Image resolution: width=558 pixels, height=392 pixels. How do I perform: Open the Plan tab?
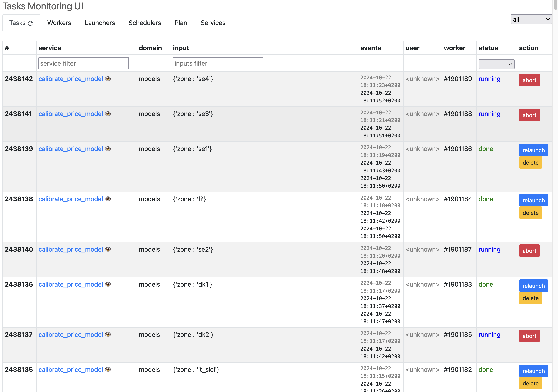pos(181,23)
